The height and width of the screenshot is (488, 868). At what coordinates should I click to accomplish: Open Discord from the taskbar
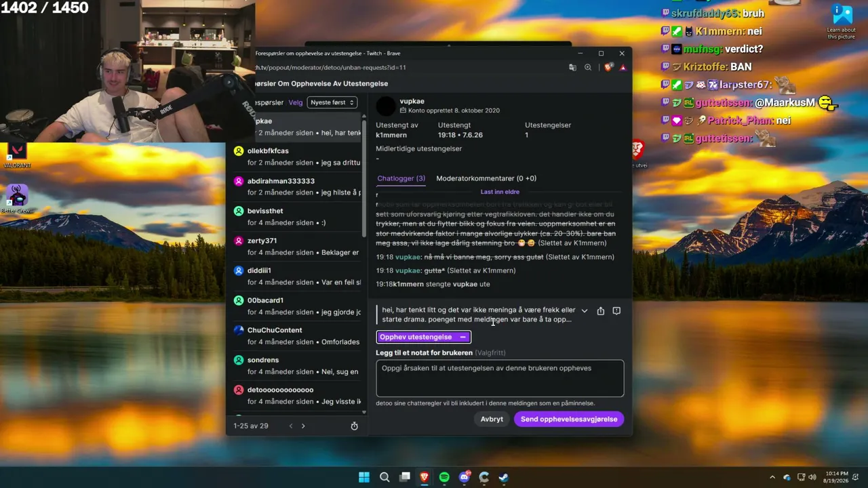tap(465, 477)
